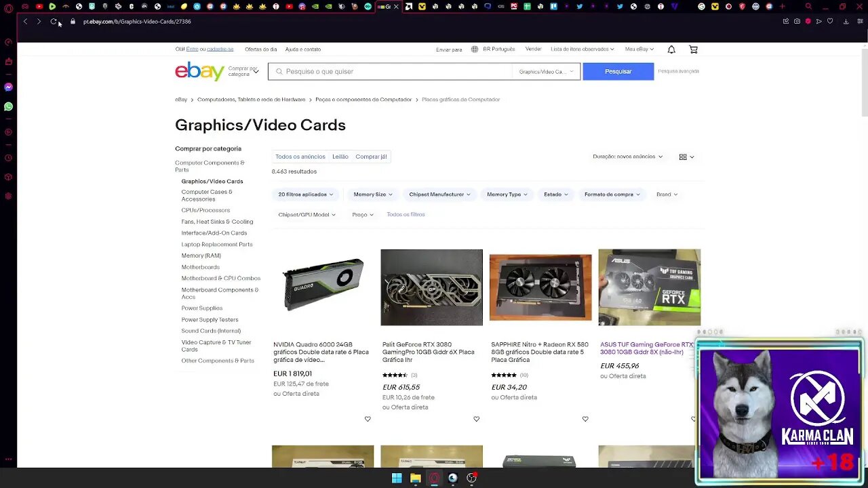Open Comprar por categoria menu

pyautogui.click(x=243, y=71)
